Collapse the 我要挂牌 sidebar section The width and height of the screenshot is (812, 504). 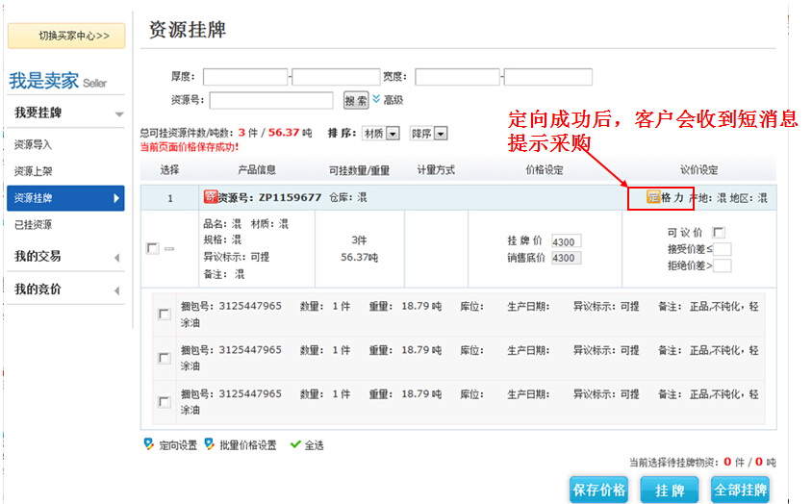pos(118,113)
